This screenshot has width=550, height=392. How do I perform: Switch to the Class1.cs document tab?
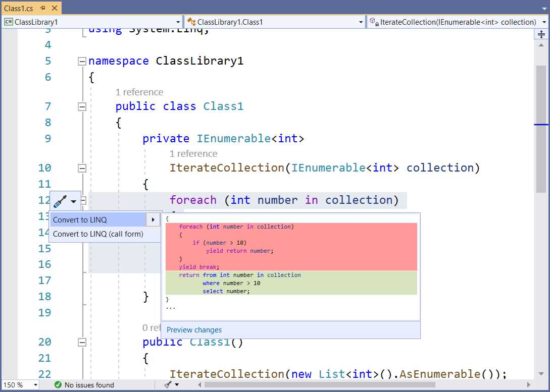click(x=19, y=8)
